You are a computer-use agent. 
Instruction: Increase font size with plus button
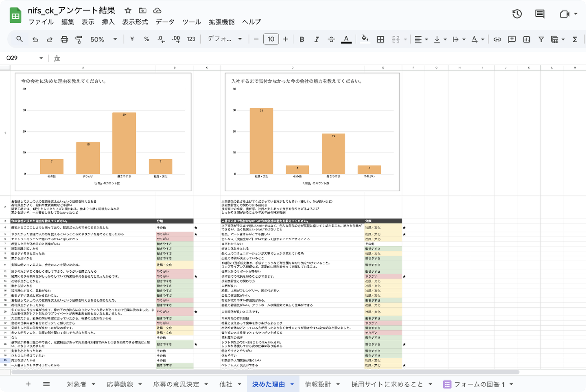click(285, 39)
